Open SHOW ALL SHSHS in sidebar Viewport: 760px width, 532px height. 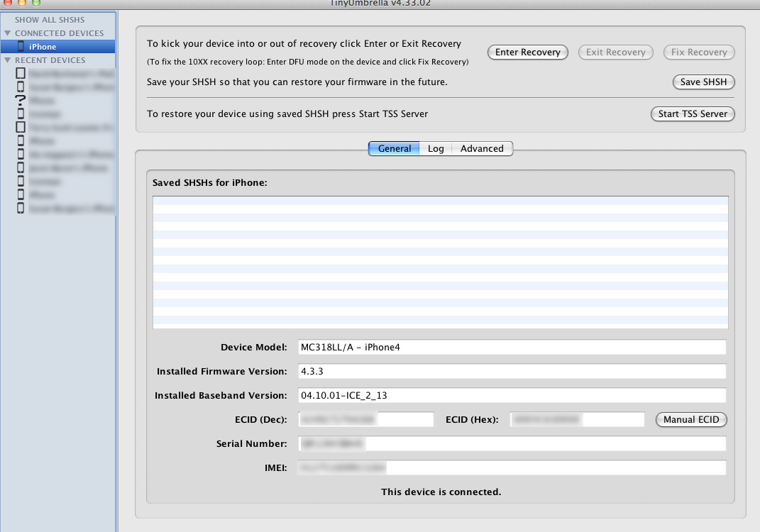coord(50,20)
